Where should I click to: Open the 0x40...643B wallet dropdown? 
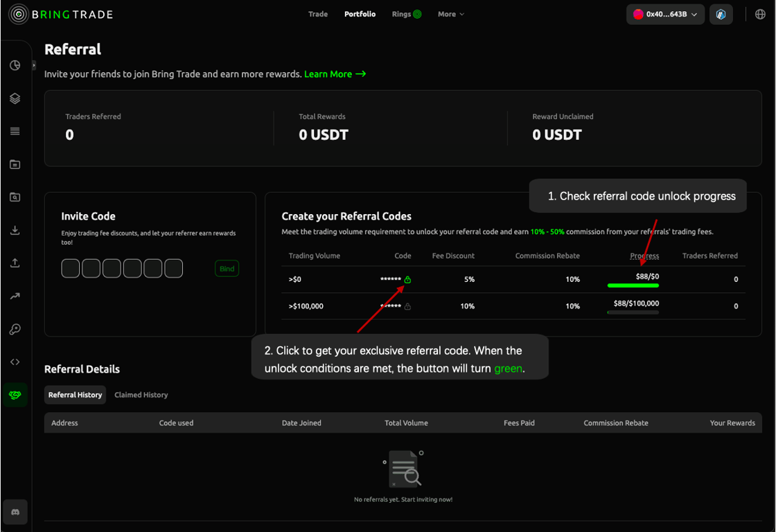(665, 15)
